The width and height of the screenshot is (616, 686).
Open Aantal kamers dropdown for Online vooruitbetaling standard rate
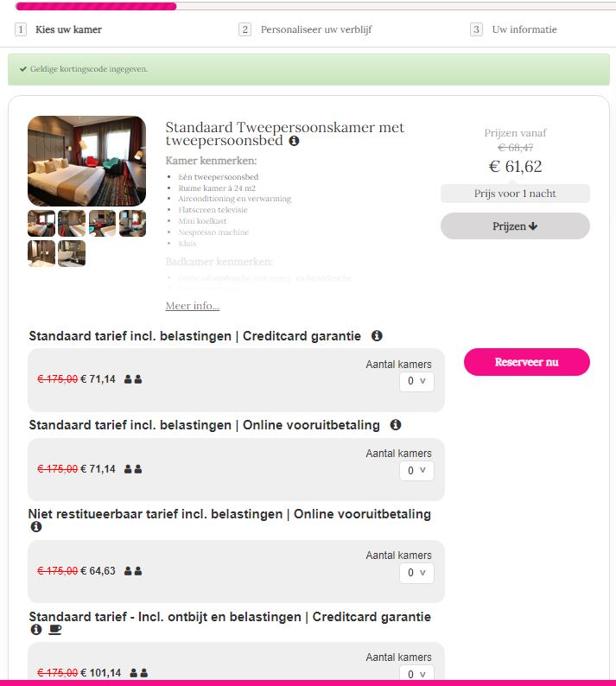pos(416,471)
